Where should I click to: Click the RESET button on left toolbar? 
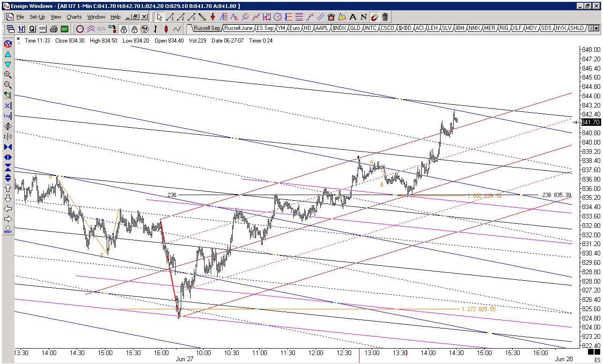(8, 229)
